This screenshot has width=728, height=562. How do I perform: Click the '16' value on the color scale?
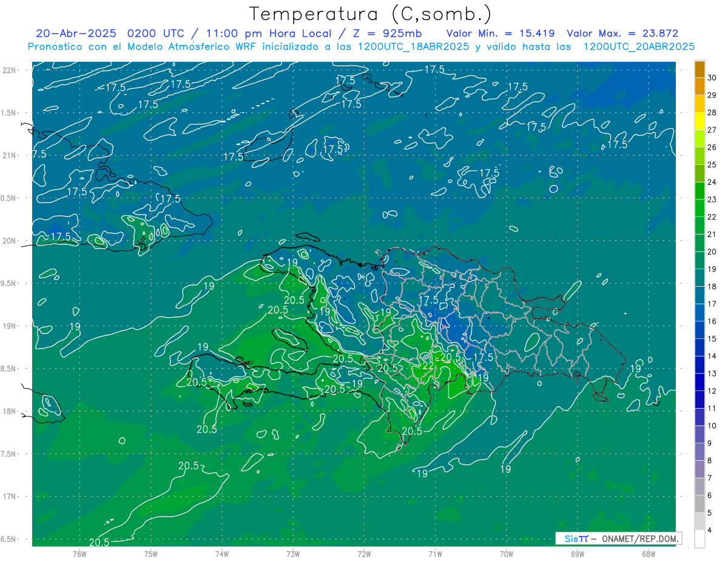click(x=712, y=321)
